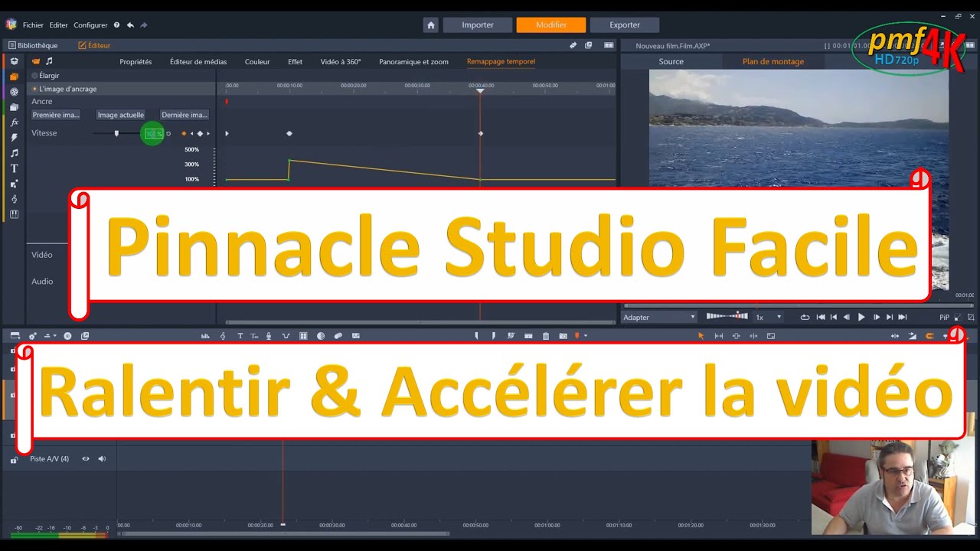
Task: Select the arrow selection tool in timeline toolbar
Action: pyautogui.click(x=701, y=336)
